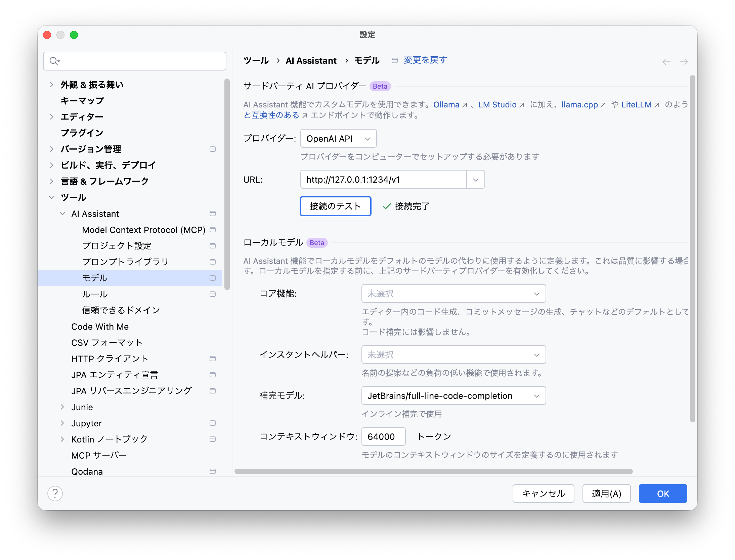Open the 補完モデル dropdown
The width and height of the screenshot is (735, 560).
tap(453, 396)
